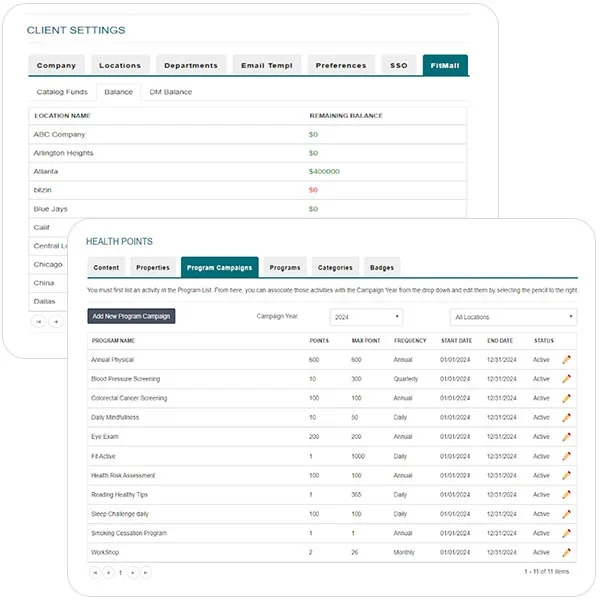Go to next page in Health Points pager
The height and width of the screenshot is (600, 600).
[132, 572]
